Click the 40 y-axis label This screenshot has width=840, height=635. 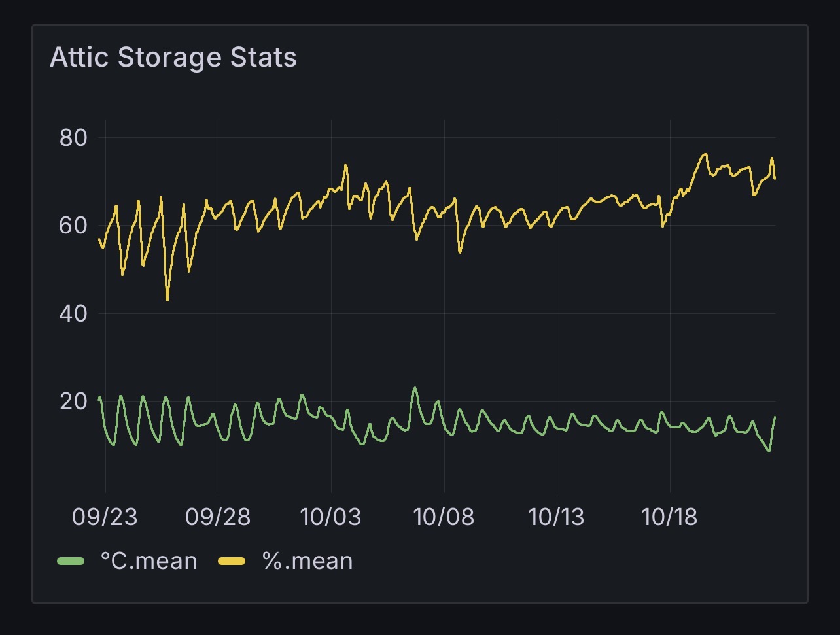73,313
